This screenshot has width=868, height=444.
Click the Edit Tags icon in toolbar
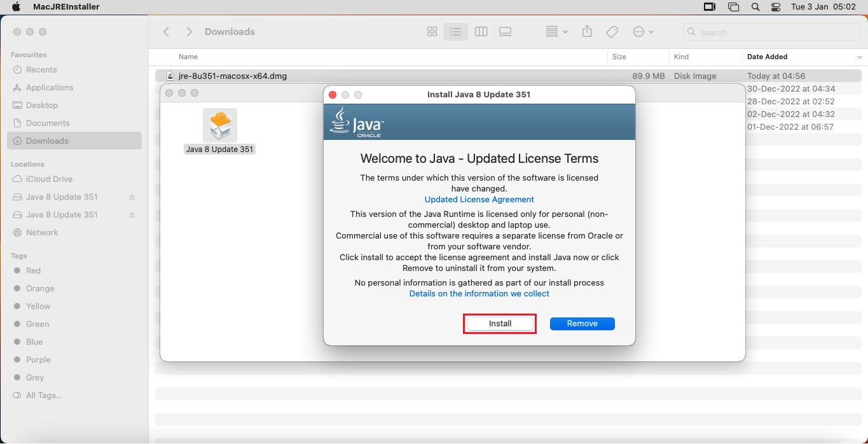point(612,32)
